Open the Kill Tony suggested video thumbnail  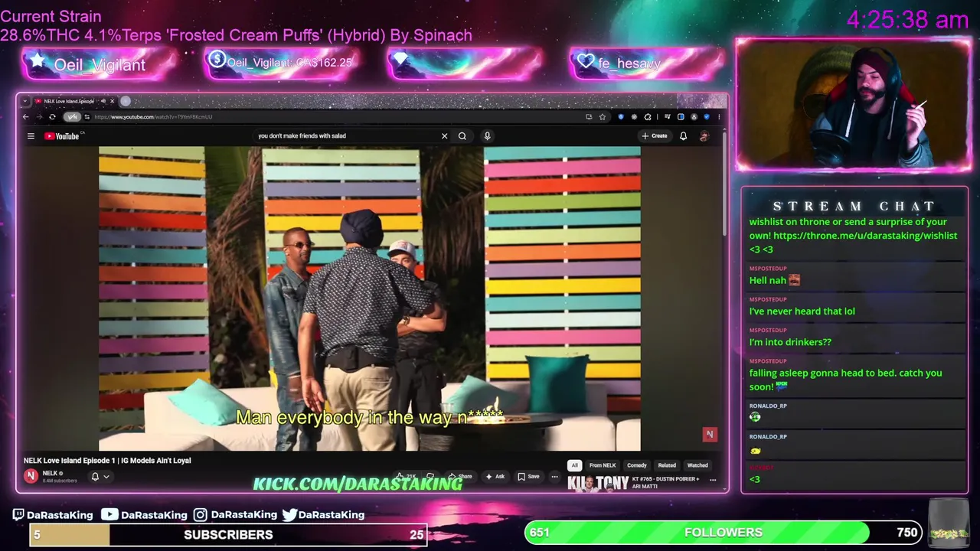pyautogui.click(x=598, y=484)
